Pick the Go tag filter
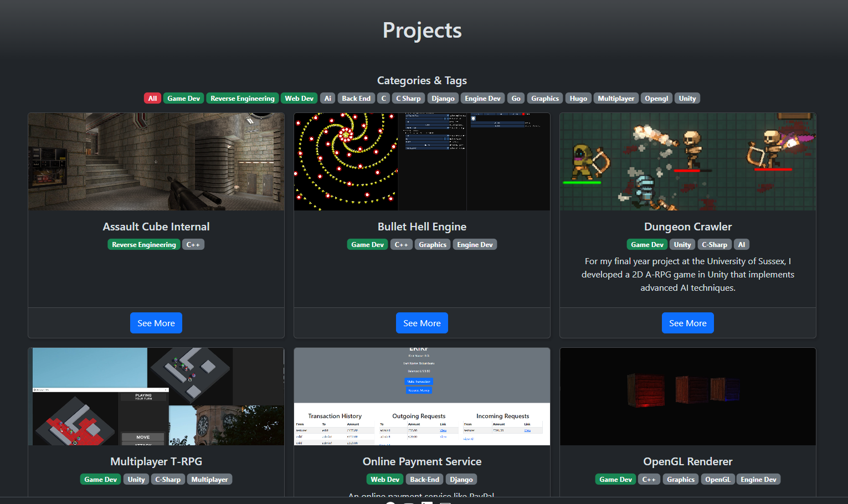 coord(516,98)
